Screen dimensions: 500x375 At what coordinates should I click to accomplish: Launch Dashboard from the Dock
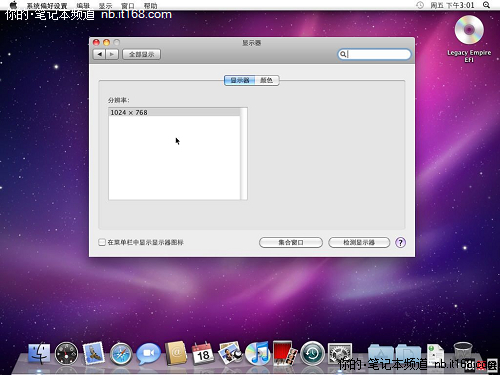point(66,353)
